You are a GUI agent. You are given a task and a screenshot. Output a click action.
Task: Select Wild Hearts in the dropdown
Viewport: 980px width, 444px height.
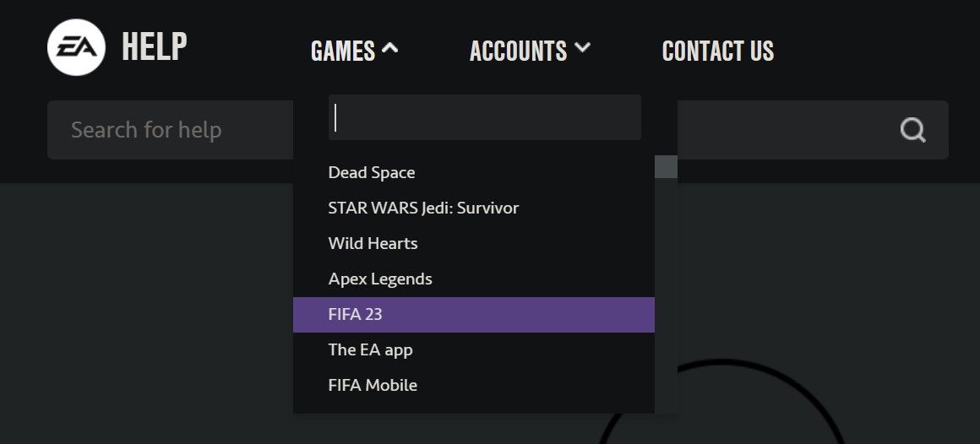(x=373, y=244)
